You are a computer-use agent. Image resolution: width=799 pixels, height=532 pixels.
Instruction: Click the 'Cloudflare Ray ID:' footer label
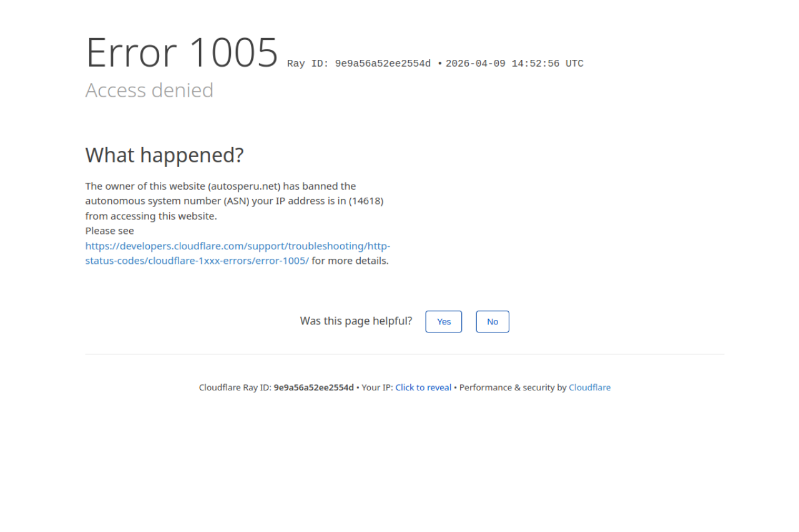[x=235, y=388]
